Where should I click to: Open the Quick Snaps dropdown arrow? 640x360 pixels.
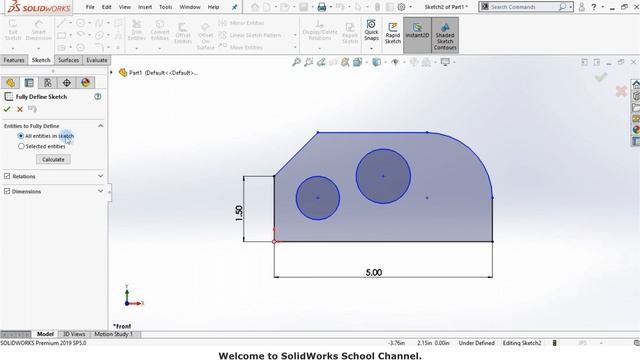pos(371,49)
